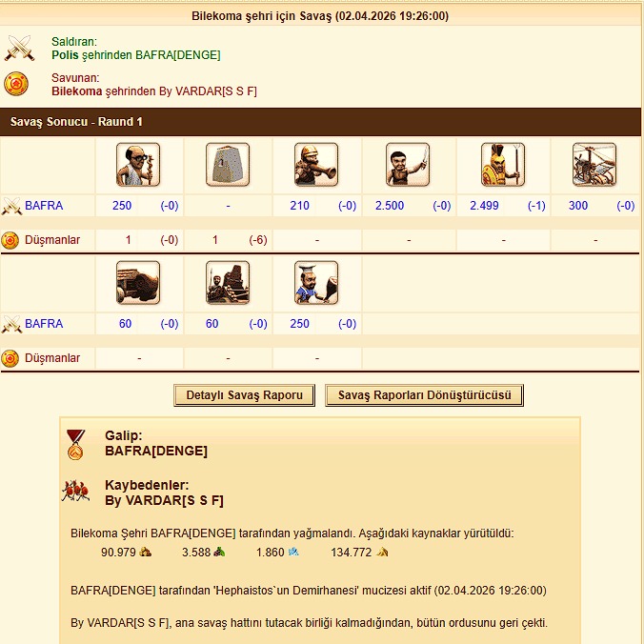The width and height of the screenshot is (644, 644).
Task: Click the wood resource icon next to 90.979
Action: [145, 552]
